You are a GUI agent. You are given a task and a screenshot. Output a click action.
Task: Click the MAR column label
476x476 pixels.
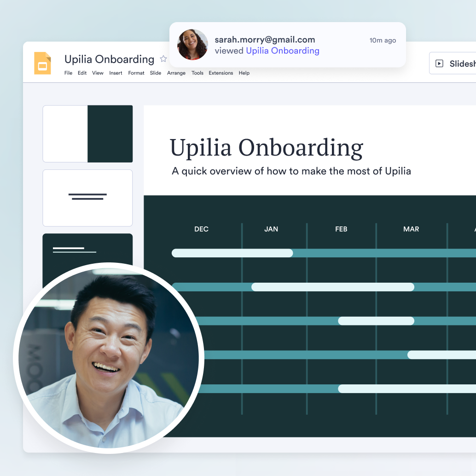411,229
